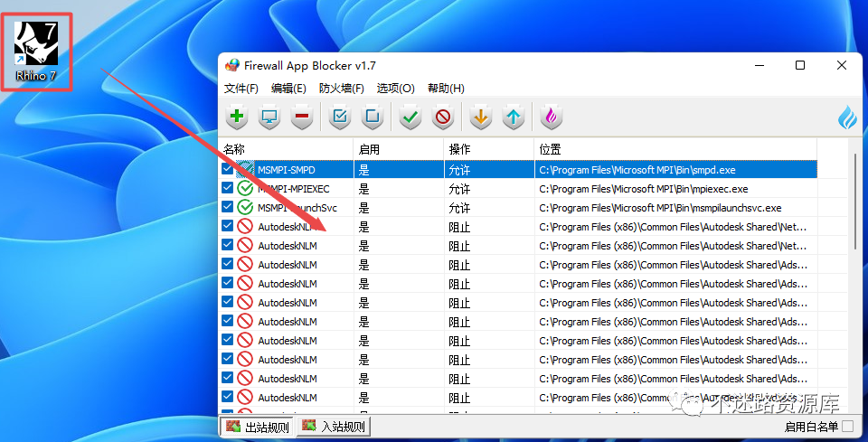868x442 pixels.
Task: Click the green plus Add Application icon
Action: click(x=237, y=117)
